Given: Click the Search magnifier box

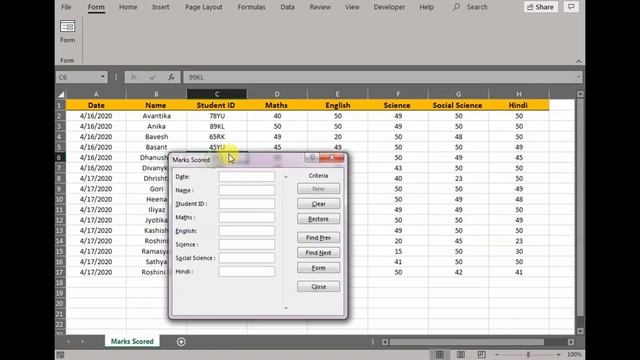Looking at the screenshot, I should pos(470,7).
